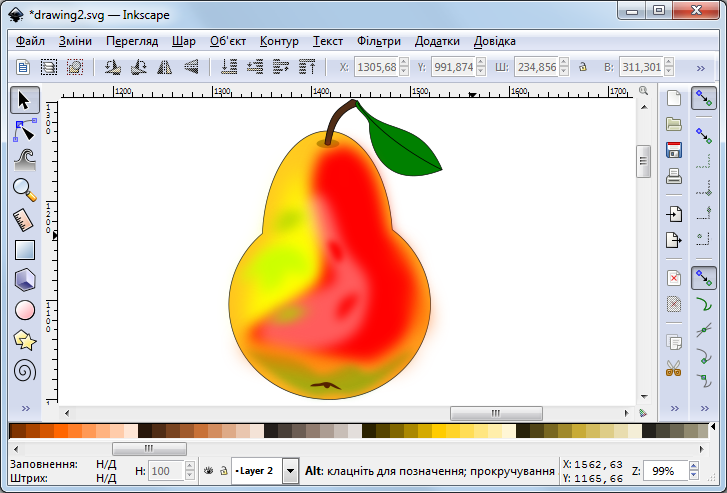Toggle visibility eye of Layer 2
Screen dimensions: 727x493
click(208, 470)
